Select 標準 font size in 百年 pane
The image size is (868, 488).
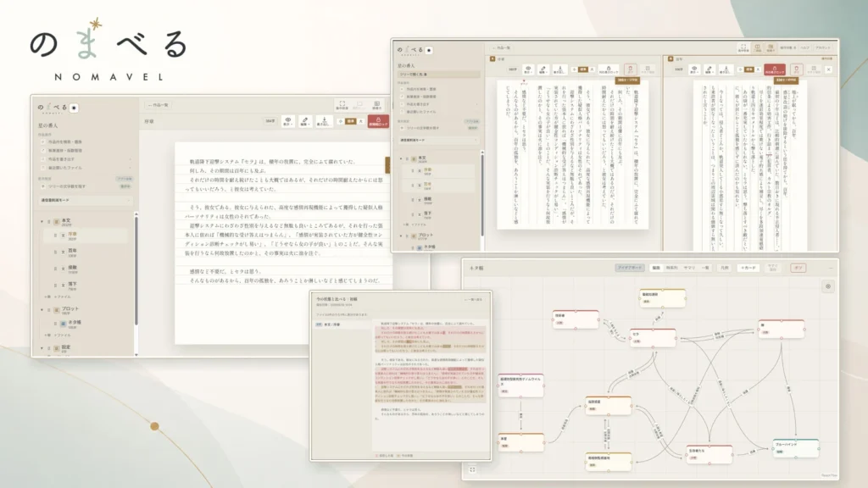tap(749, 69)
